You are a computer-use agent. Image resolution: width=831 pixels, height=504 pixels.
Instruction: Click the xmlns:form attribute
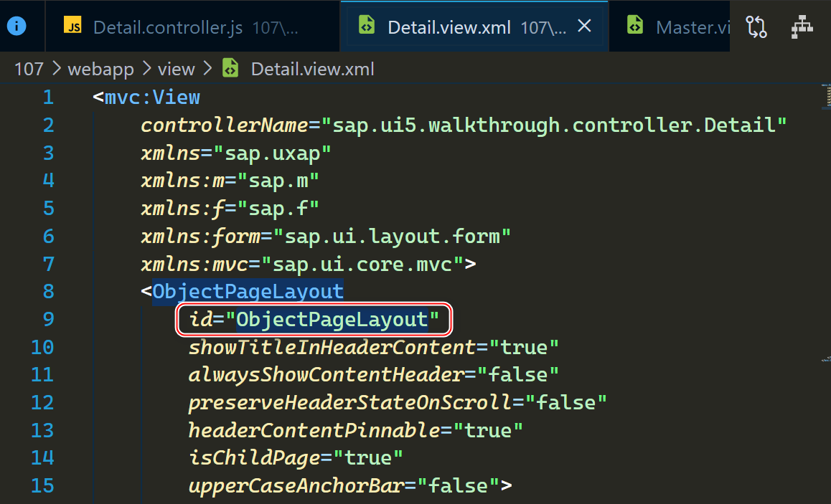(x=201, y=237)
